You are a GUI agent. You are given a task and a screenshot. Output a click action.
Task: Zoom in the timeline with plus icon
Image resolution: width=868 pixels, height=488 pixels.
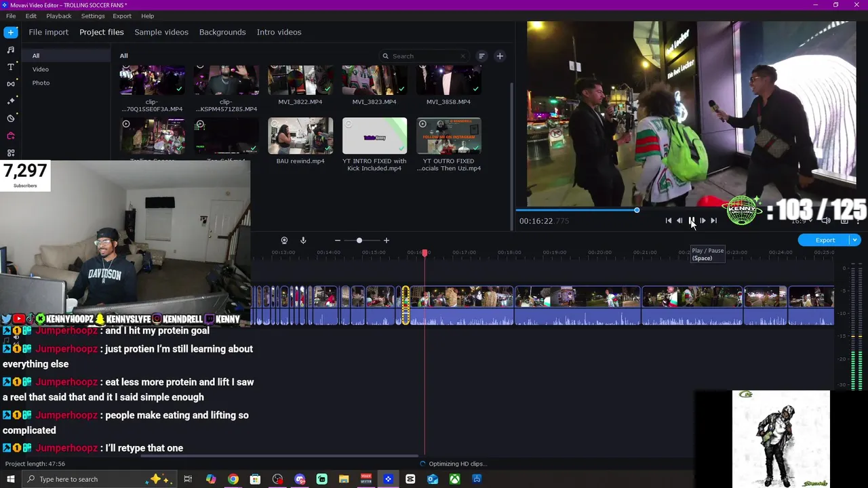click(387, 241)
